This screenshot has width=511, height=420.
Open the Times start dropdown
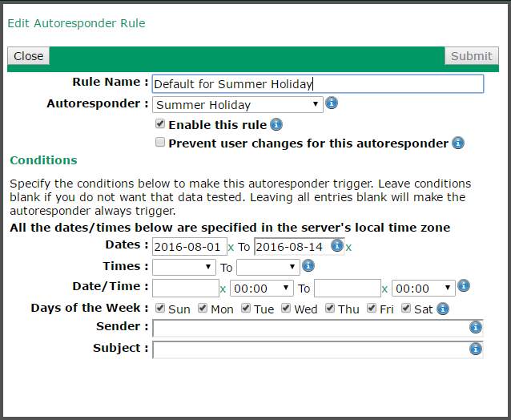pos(183,268)
